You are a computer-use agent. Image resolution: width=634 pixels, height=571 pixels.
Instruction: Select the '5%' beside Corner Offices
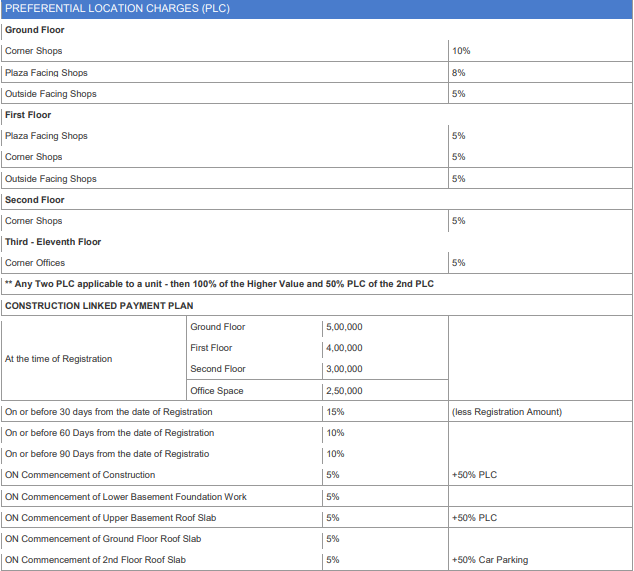pyautogui.click(x=459, y=263)
